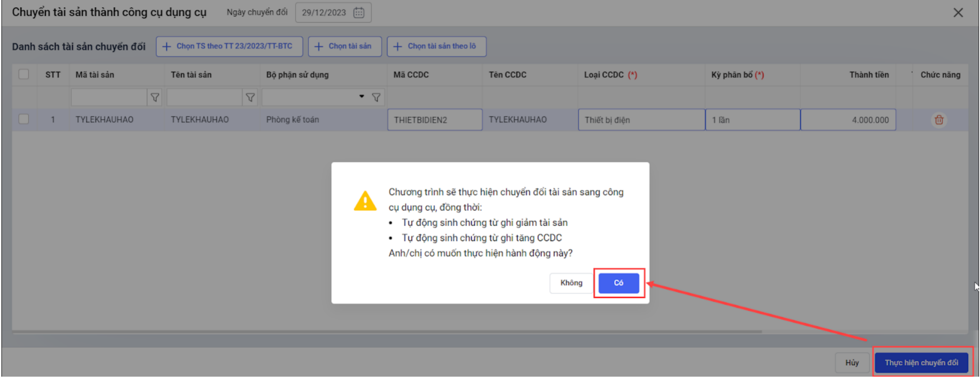This screenshot has width=980, height=378.
Task: Click the Chức năng column header
Action: point(940,75)
